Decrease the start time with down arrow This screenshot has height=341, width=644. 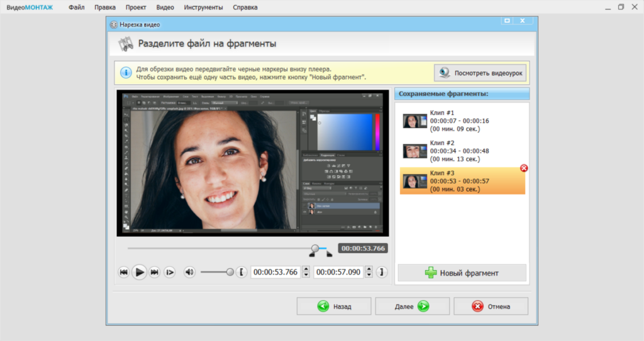pyautogui.click(x=306, y=275)
